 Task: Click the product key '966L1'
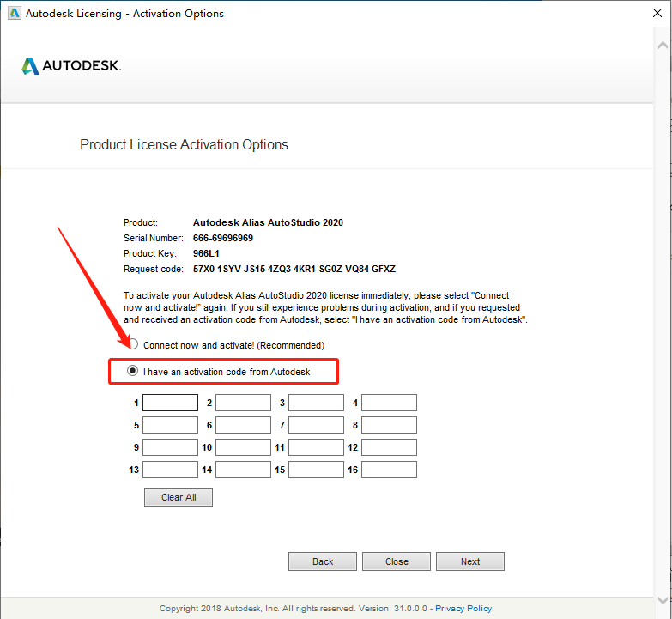[x=206, y=253]
